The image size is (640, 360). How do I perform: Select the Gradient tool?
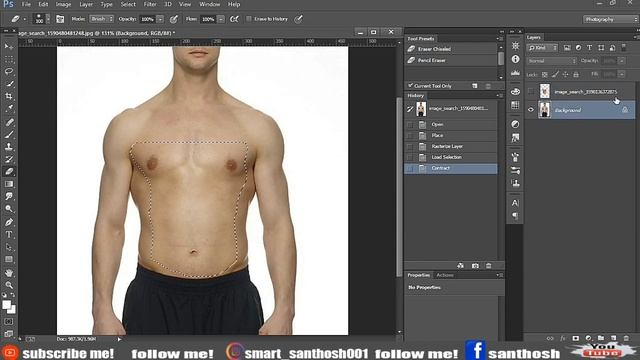click(x=9, y=184)
